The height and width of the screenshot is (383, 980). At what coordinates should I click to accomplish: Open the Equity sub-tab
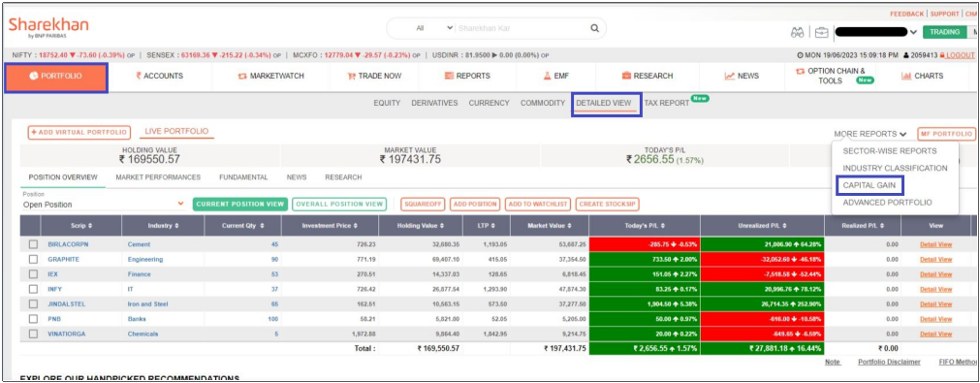pyautogui.click(x=387, y=103)
